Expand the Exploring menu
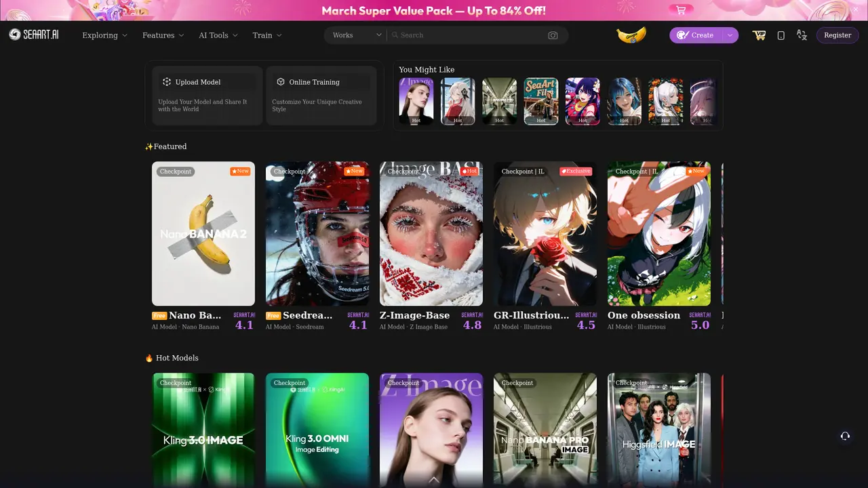This screenshot has height=488, width=868. [x=104, y=35]
